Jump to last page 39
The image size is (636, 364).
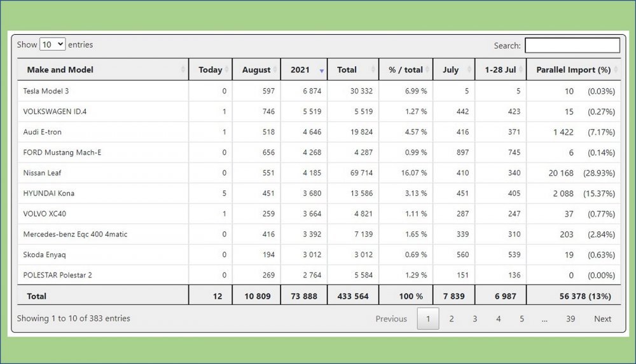pos(570,319)
